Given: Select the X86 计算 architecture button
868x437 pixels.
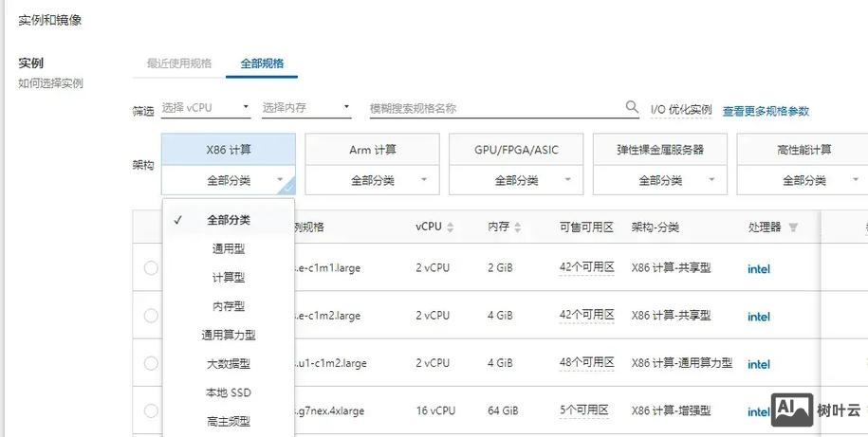Looking at the screenshot, I should pos(228,150).
